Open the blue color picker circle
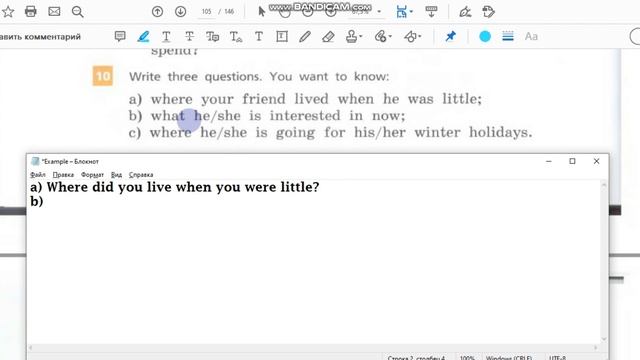 pos(485,36)
